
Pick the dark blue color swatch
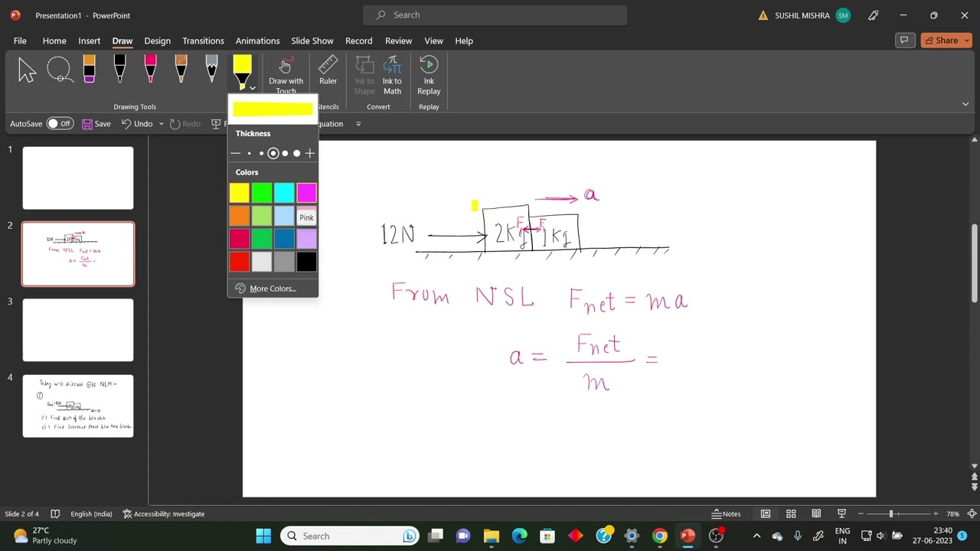[x=284, y=239]
